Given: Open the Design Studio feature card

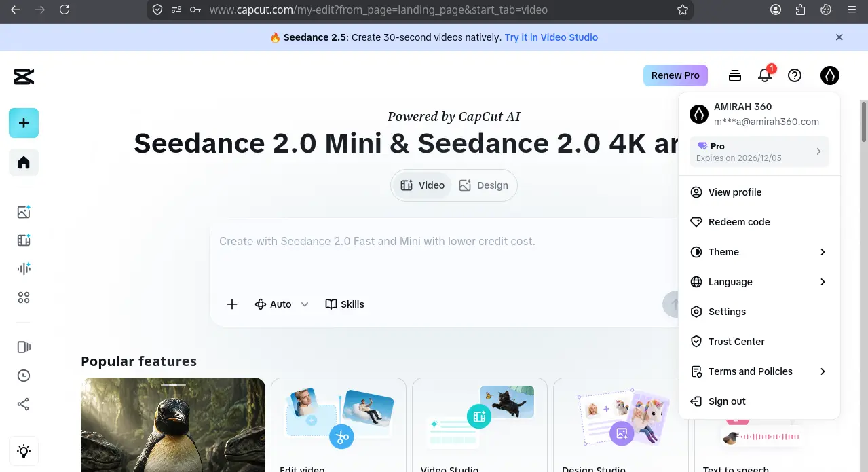Looking at the screenshot, I should click(x=621, y=424).
